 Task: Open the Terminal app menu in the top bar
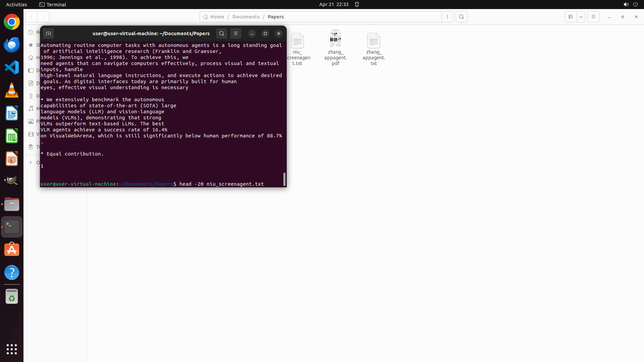pyautogui.click(x=53, y=4)
